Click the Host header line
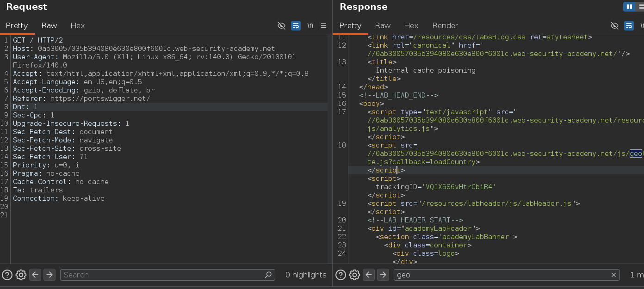The width and height of the screenshot is (644, 289). tap(144, 49)
